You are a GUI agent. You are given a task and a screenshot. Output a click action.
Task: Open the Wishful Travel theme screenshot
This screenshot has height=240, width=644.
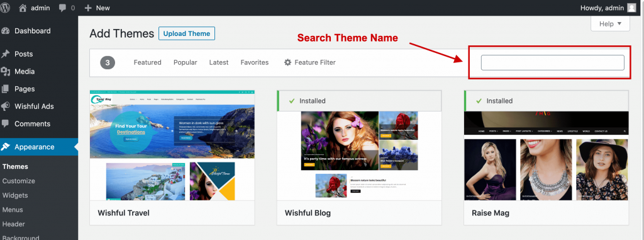(172, 146)
